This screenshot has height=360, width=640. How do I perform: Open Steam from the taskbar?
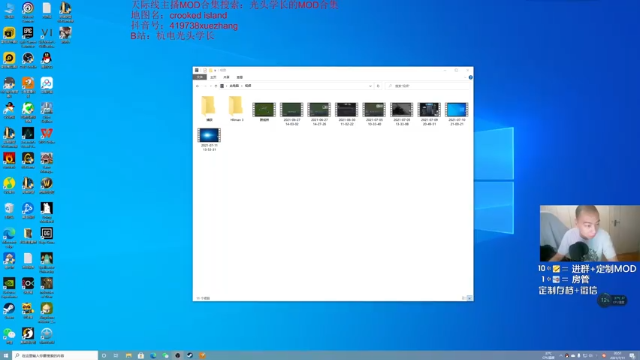pyautogui.click(x=190, y=356)
